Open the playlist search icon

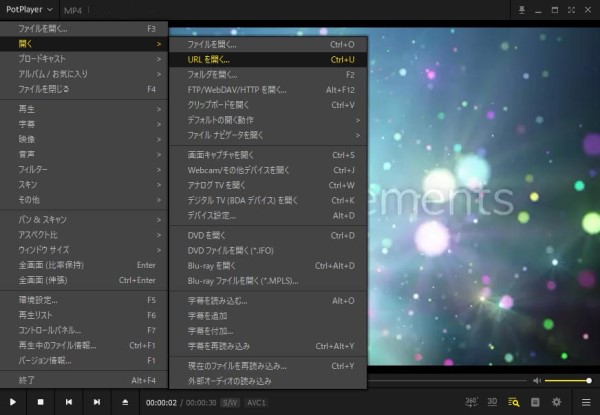(514, 402)
